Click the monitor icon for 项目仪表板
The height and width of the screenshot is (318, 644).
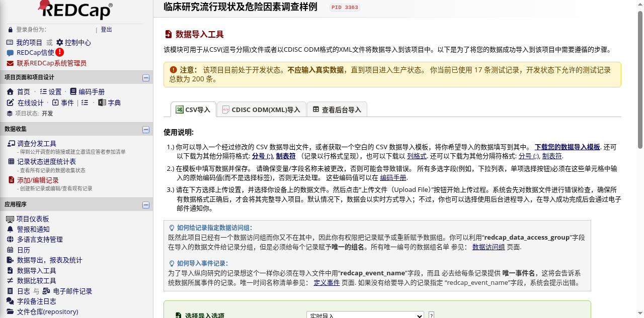pos(10,219)
